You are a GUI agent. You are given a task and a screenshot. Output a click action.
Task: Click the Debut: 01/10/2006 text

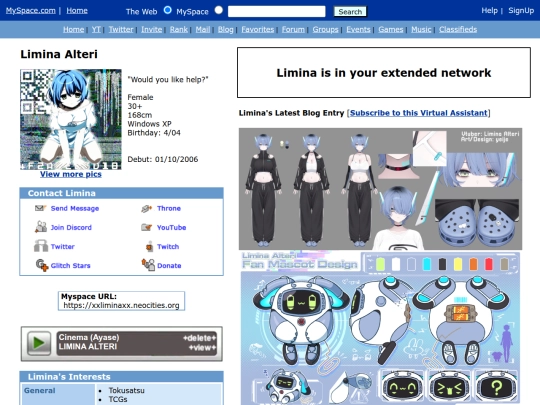pos(163,159)
